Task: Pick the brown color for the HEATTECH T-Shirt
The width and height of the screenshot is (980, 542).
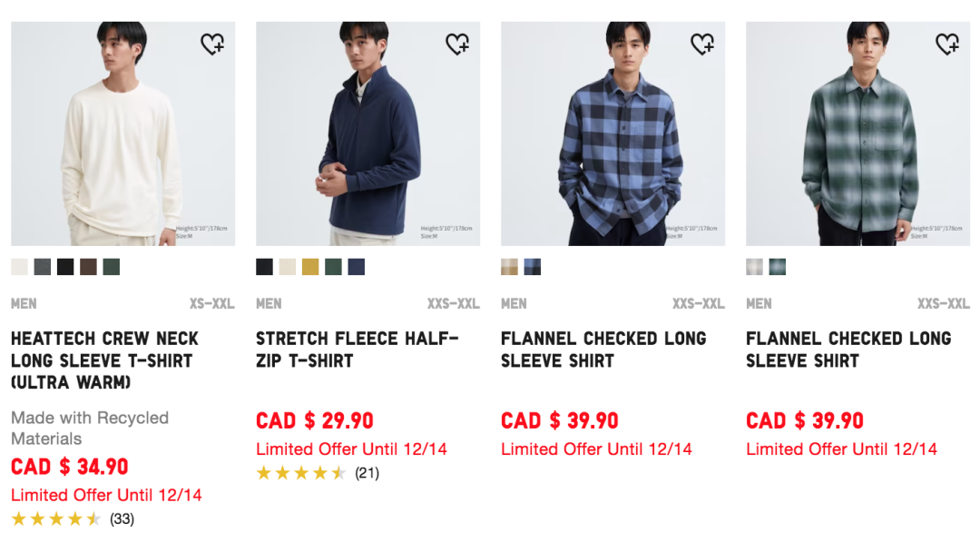Action: (87, 266)
